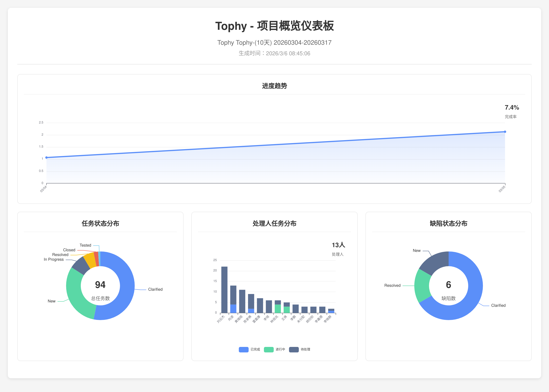This screenshot has width=549, height=392.
Task: Click the green in-progress segment of 林恒兆's bar
Action: tap(278, 309)
